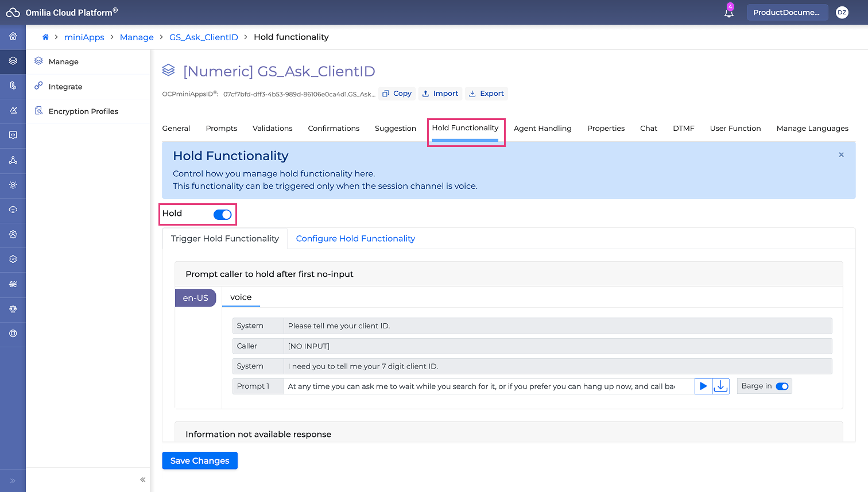
Task: Toggle the Hold switch off
Action: [222, 215]
